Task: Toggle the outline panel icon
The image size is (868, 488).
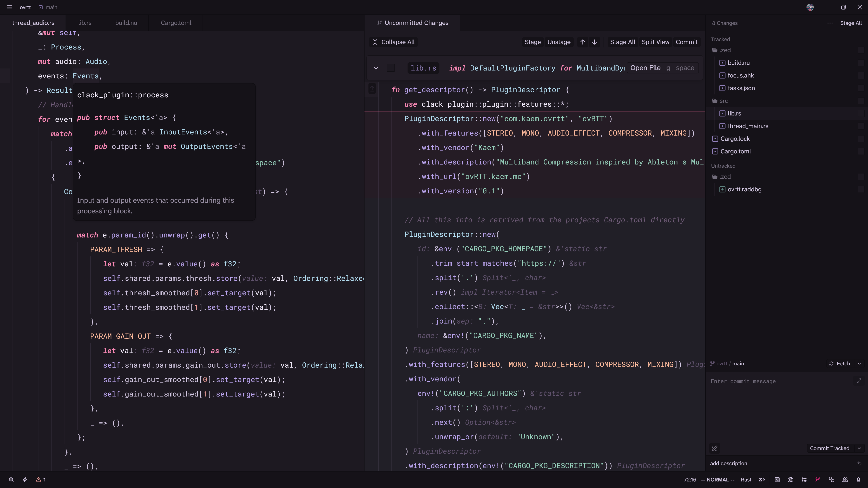Action: coord(804,480)
